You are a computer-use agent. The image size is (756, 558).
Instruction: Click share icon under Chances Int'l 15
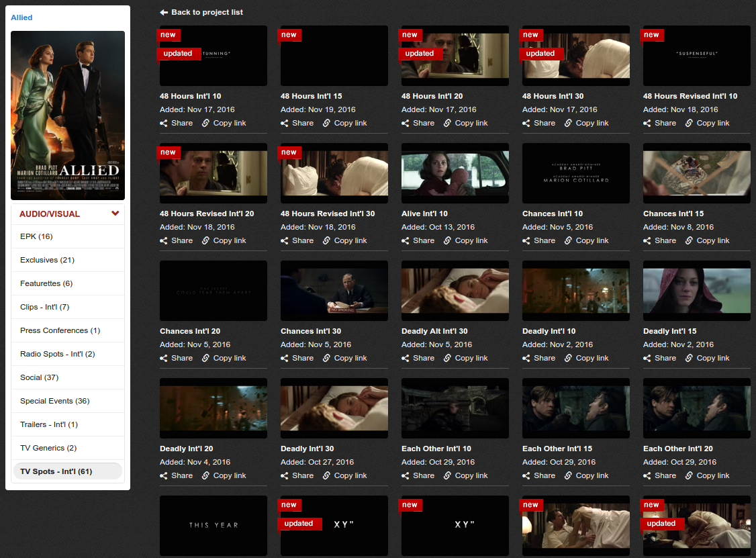647,240
